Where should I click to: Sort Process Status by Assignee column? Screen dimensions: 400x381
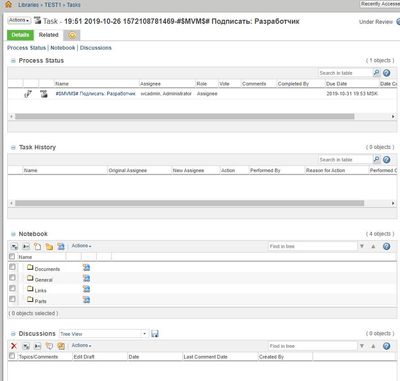point(150,84)
